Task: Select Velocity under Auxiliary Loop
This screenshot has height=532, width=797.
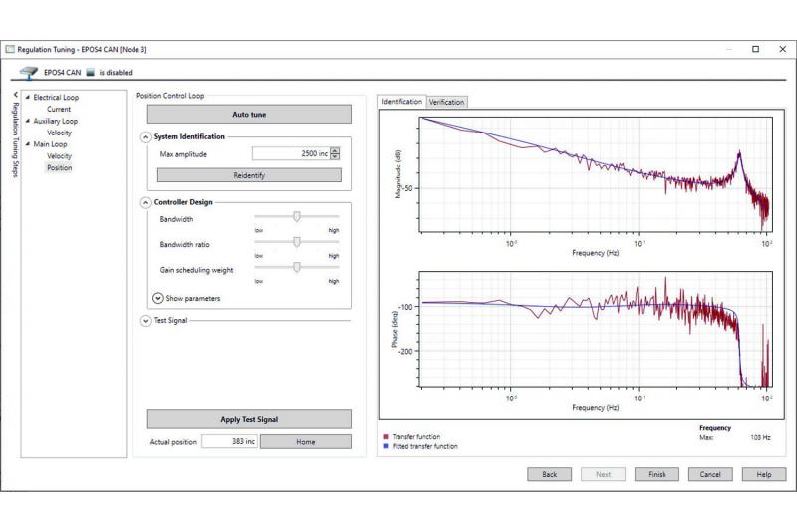Action: (59, 133)
